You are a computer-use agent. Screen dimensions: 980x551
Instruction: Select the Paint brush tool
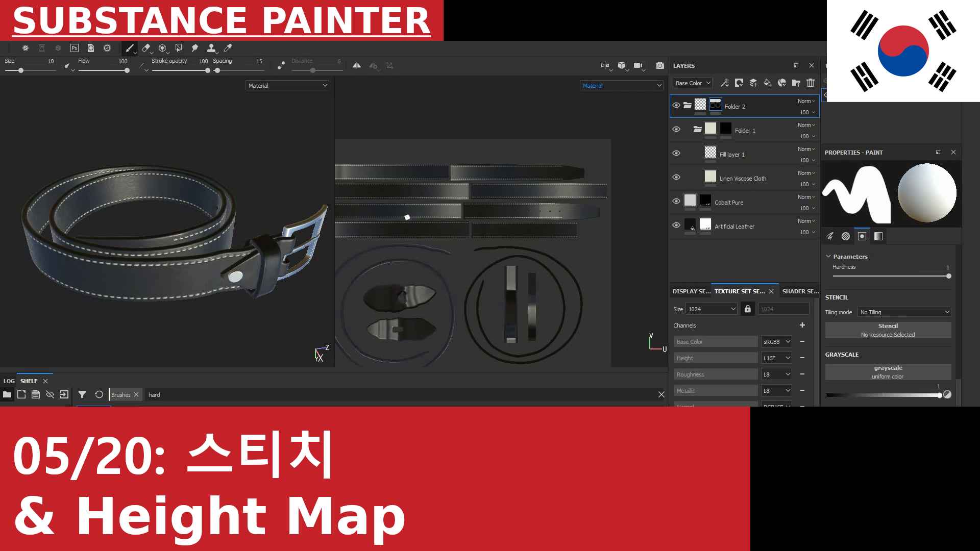[x=130, y=48]
